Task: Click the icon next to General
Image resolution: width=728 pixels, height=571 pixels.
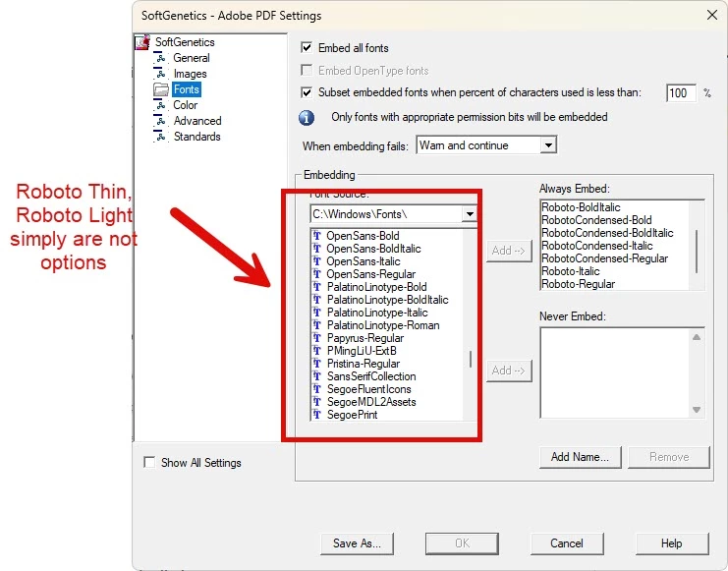Action: tap(160, 58)
